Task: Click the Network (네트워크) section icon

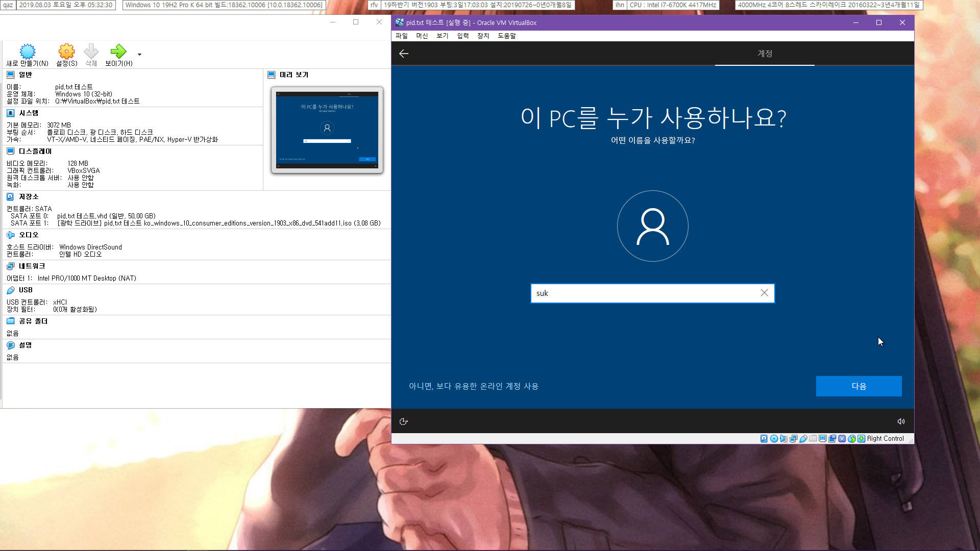Action: pos(10,266)
